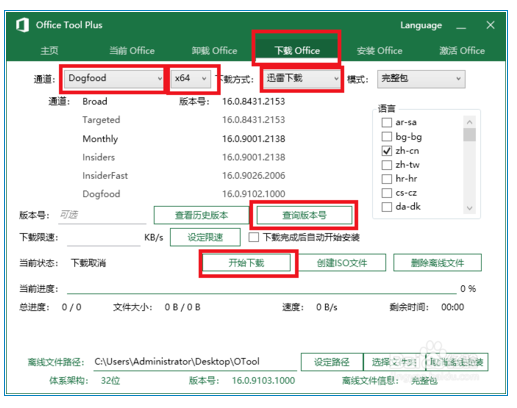Click the 创建ISO文件 button
The width and height of the screenshot is (517, 408).
coord(342,263)
